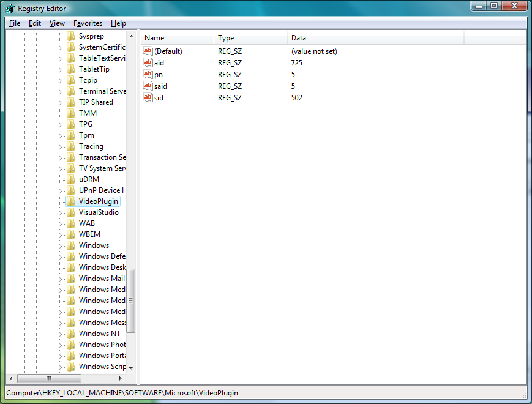Expand the Windows Photo key
Screen dimensions: 532x404
coord(60,345)
